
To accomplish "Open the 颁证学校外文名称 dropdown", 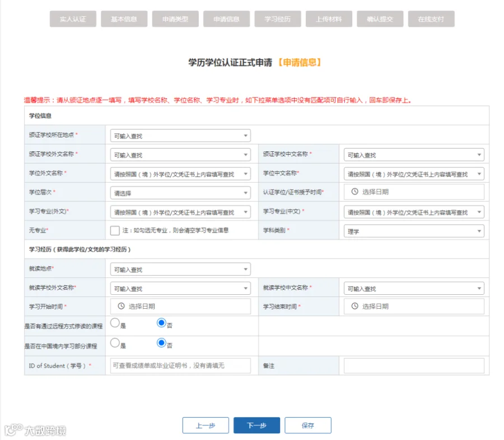I will [x=180, y=155].
